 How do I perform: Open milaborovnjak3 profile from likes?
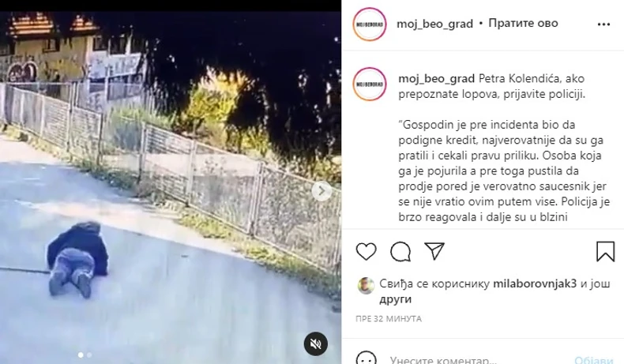[535, 283]
